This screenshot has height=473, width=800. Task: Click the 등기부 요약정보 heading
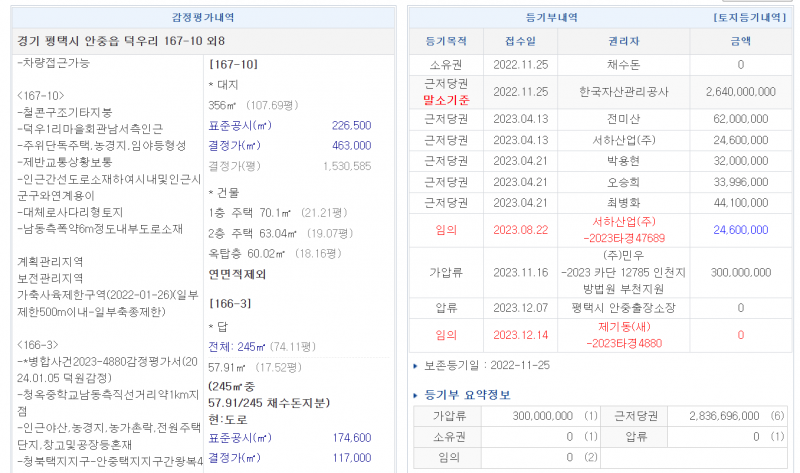(x=467, y=395)
